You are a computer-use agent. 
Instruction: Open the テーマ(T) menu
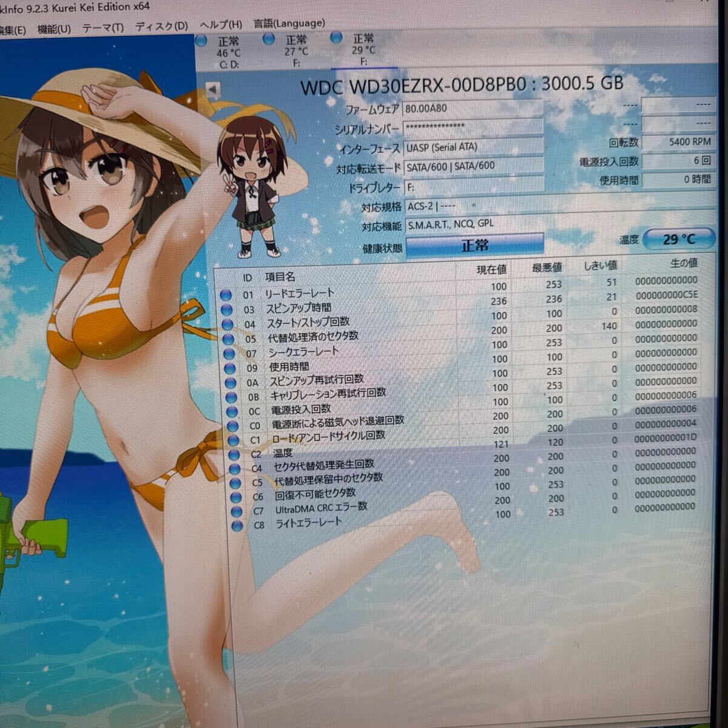coord(103,27)
